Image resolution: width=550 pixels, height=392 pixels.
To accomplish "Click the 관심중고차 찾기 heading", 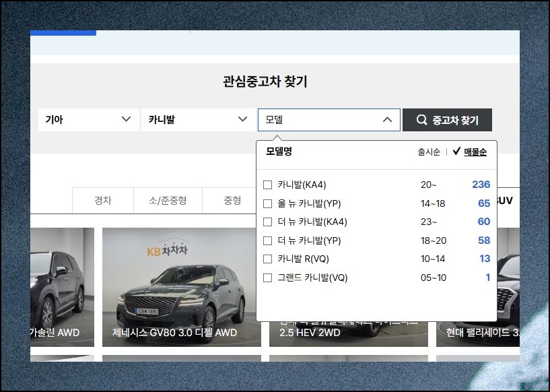I will (265, 81).
